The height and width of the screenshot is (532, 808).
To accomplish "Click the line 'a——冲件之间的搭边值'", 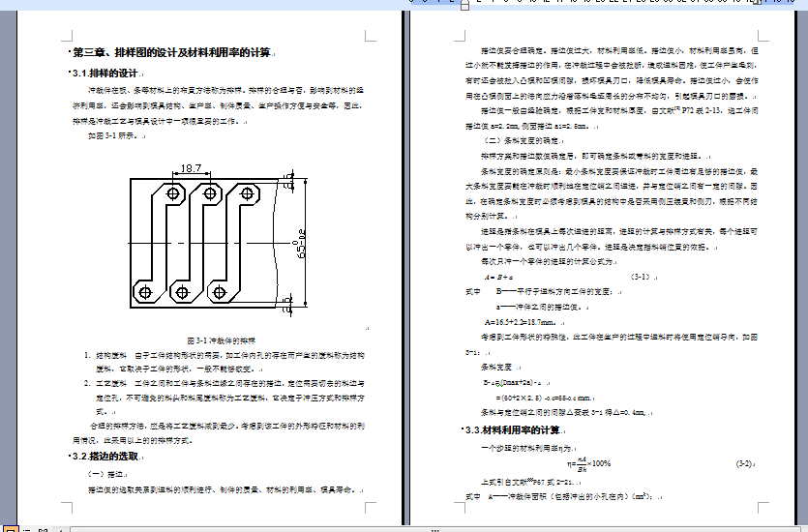I will [x=539, y=307].
